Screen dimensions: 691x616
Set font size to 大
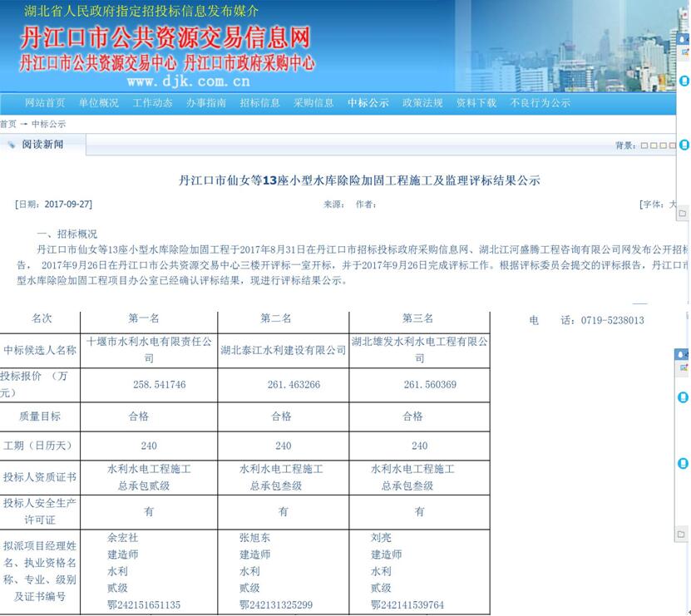click(674, 204)
